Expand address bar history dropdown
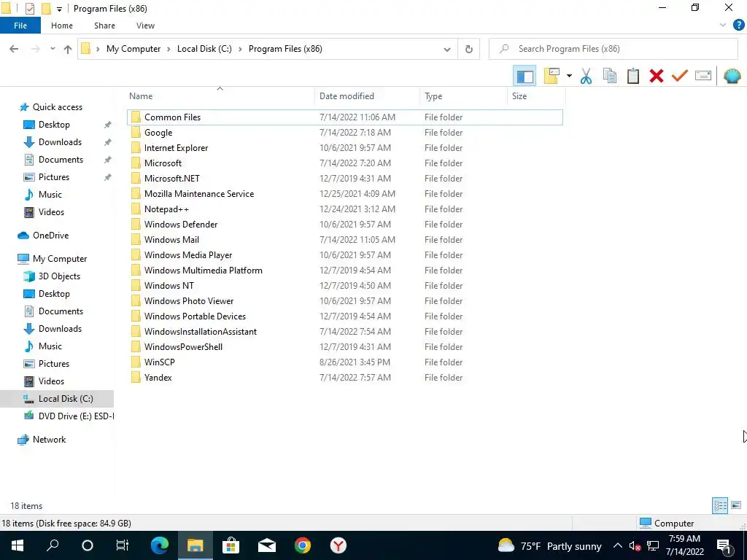This screenshot has width=747, height=560. point(447,49)
